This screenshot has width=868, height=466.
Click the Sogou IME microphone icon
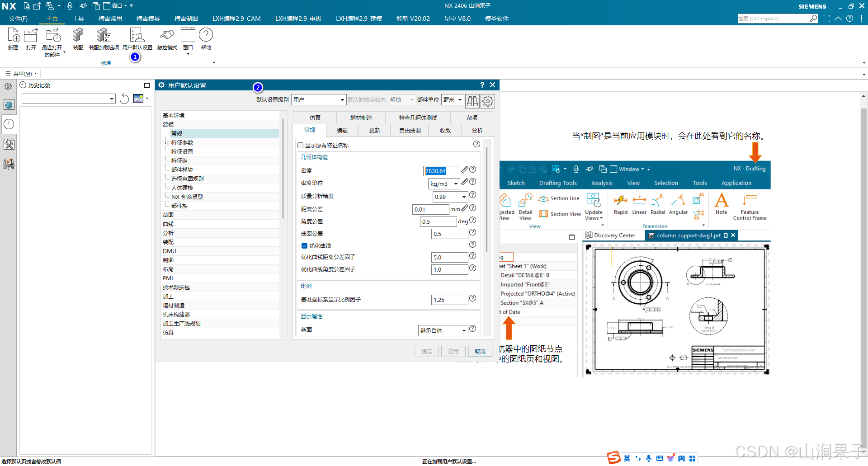[x=649, y=458]
